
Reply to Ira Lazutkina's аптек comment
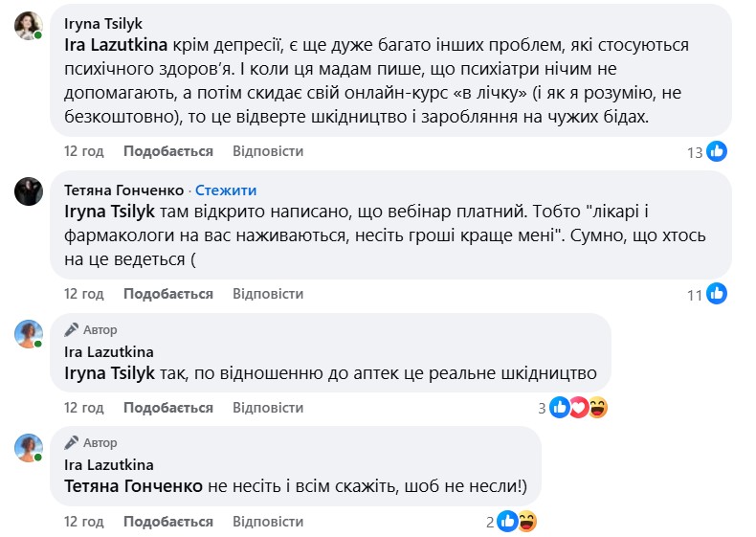[268, 408]
